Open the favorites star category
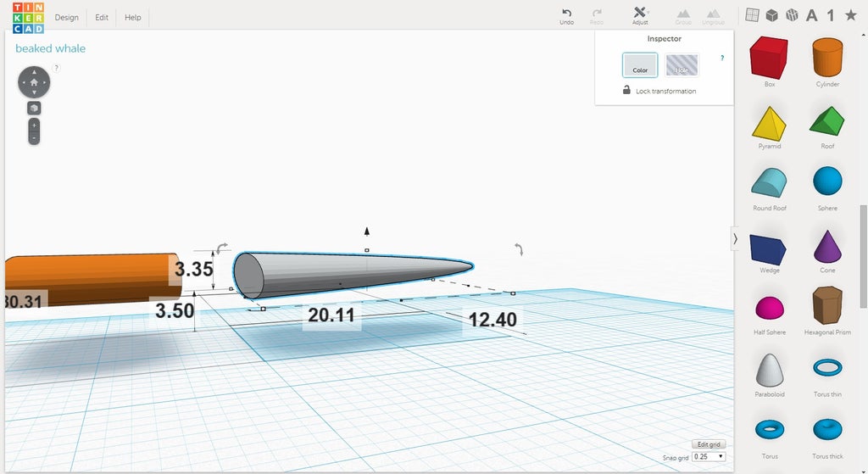This screenshot has height=474, width=868. pyautogui.click(x=851, y=15)
